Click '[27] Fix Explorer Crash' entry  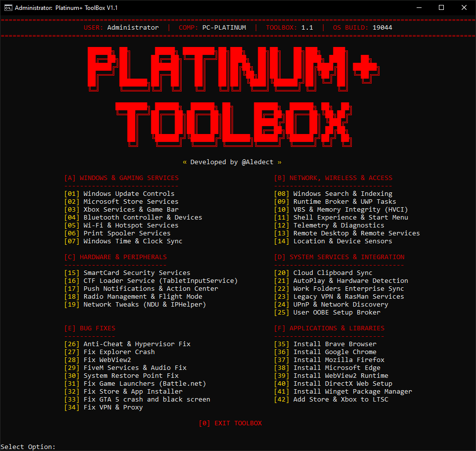pyautogui.click(x=109, y=352)
